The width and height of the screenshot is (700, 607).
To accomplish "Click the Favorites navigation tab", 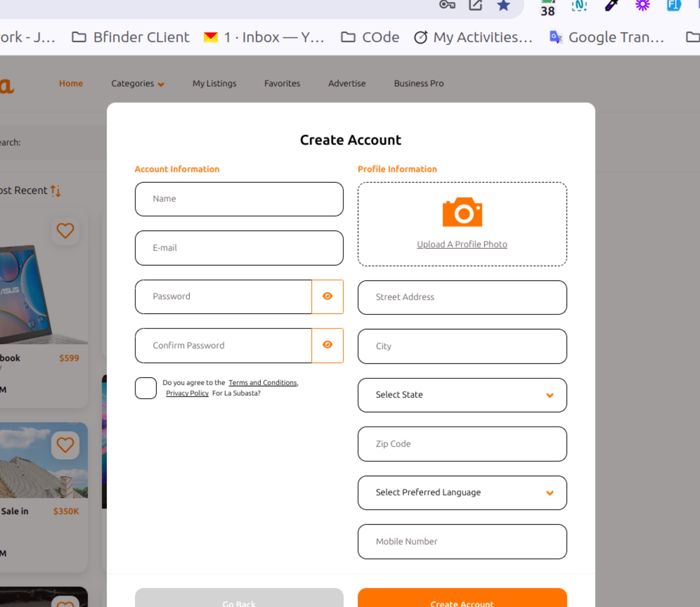I will tap(282, 83).
